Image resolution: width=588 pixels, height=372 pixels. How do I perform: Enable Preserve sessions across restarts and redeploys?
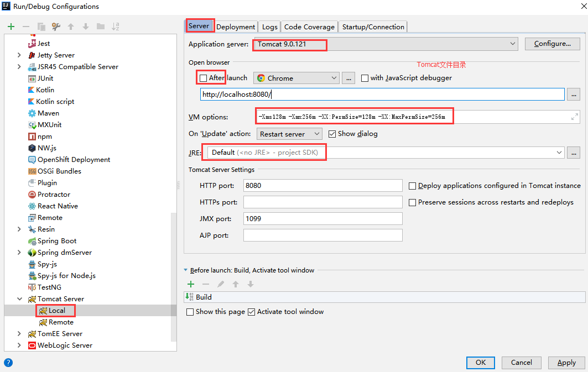pyautogui.click(x=412, y=202)
